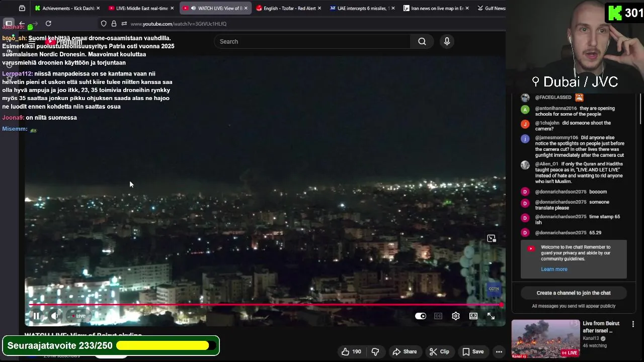This screenshot has height=362, width=644.
Task: Open the Kanal13 channel name
Action: click(x=591, y=339)
